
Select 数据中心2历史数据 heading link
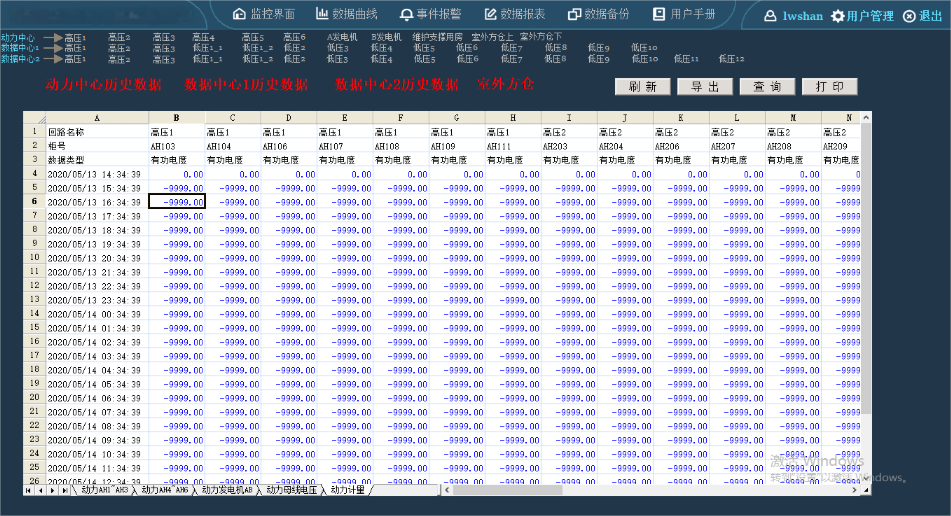click(x=397, y=84)
